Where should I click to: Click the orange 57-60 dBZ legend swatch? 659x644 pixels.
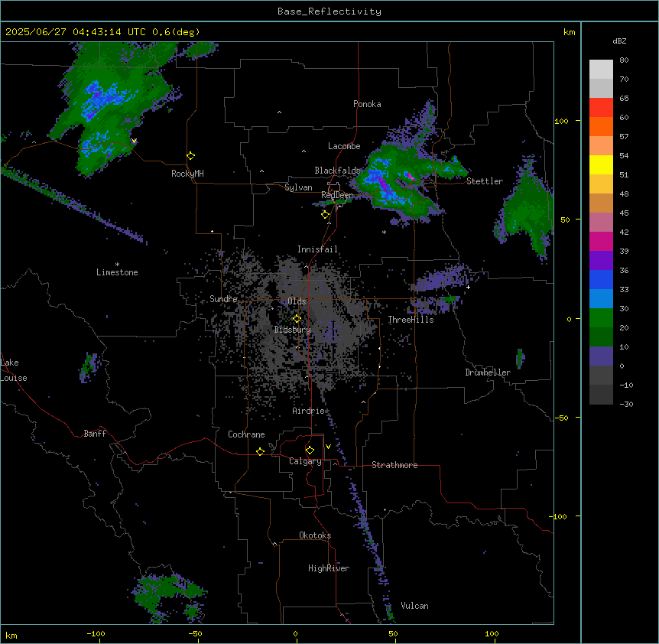coord(601,126)
